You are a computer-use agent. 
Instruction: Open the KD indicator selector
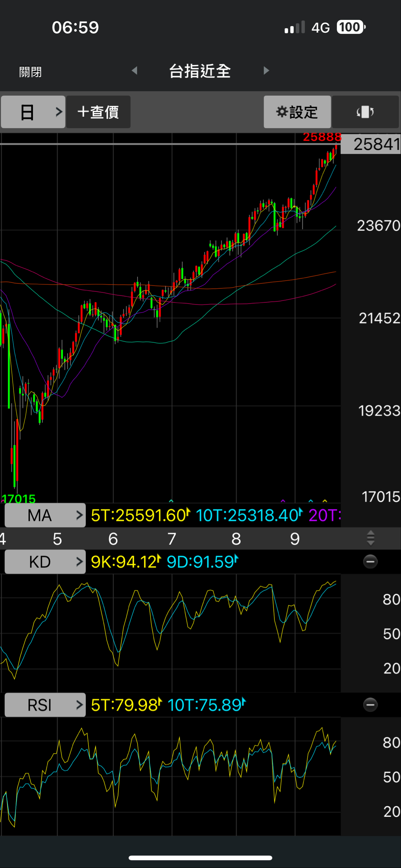(45, 562)
